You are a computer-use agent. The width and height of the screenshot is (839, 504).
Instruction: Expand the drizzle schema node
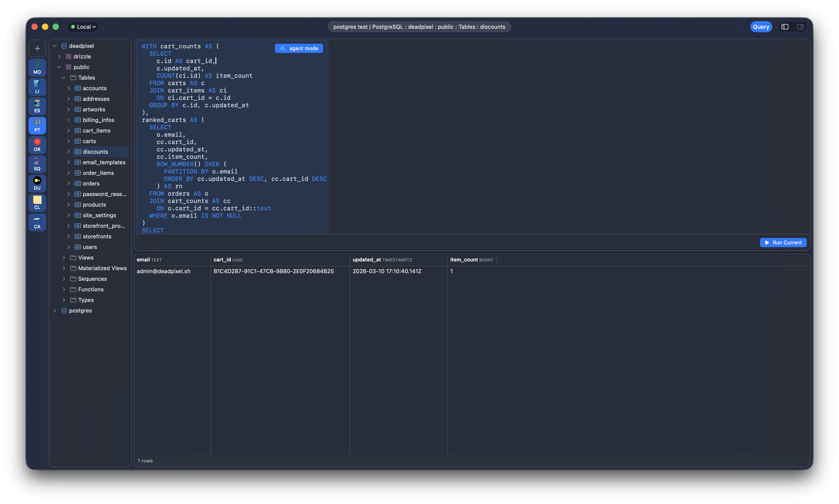pos(59,56)
